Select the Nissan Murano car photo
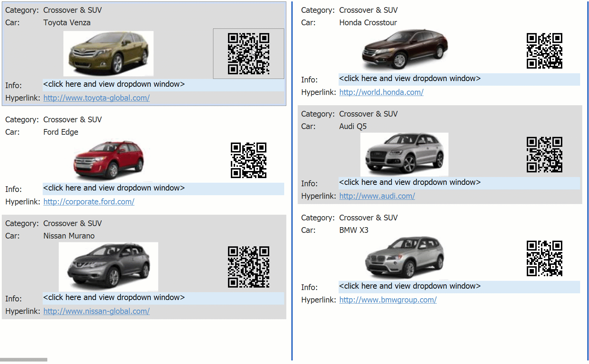This screenshot has height=364, width=589. click(108, 267)
